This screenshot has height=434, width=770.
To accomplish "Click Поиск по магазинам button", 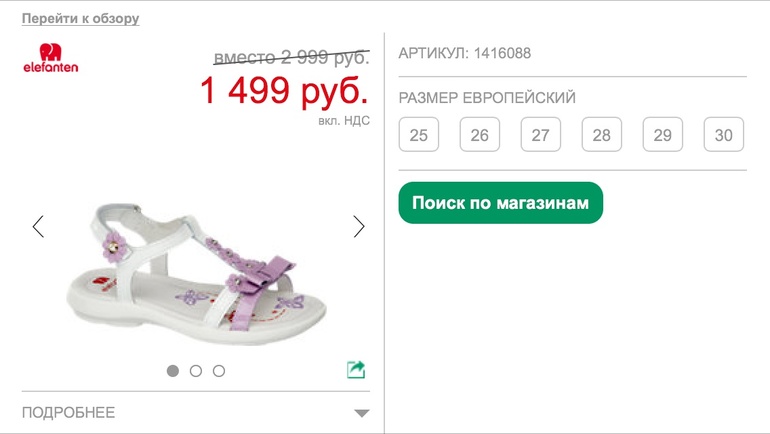I will (x=500, y=203).
